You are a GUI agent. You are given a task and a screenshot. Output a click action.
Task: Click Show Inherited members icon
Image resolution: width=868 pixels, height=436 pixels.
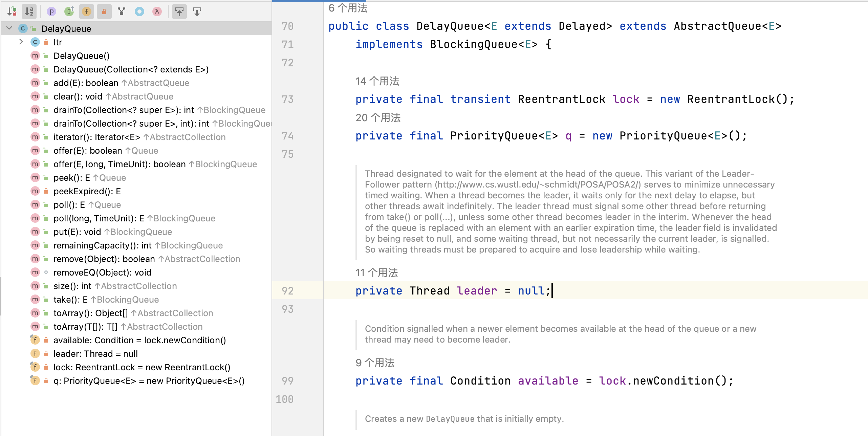point(69,12)
